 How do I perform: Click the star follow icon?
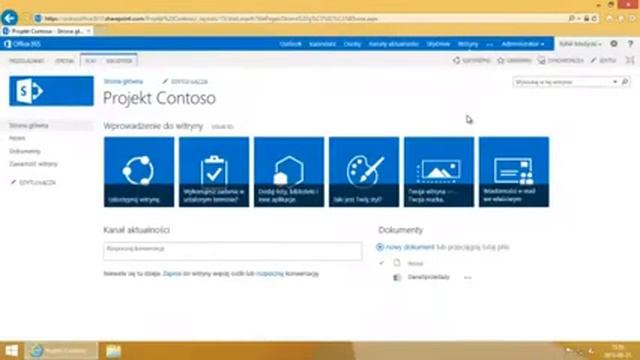tap(501, 60)
